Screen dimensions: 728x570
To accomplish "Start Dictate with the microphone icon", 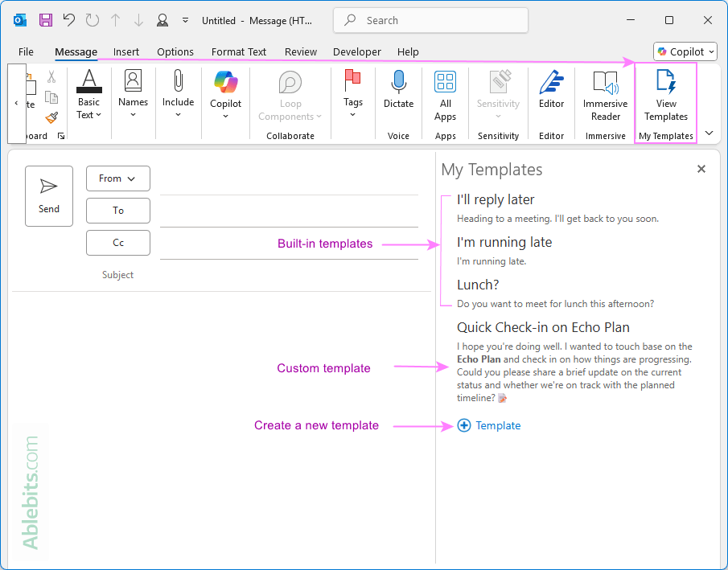I will click(398, 89).
